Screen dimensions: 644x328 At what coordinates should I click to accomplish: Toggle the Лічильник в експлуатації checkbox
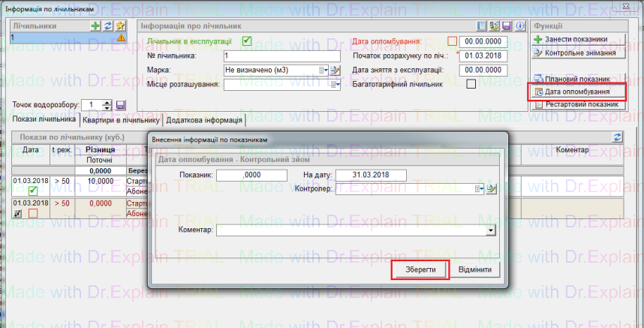pyautogui.click(x=246, y=41)
